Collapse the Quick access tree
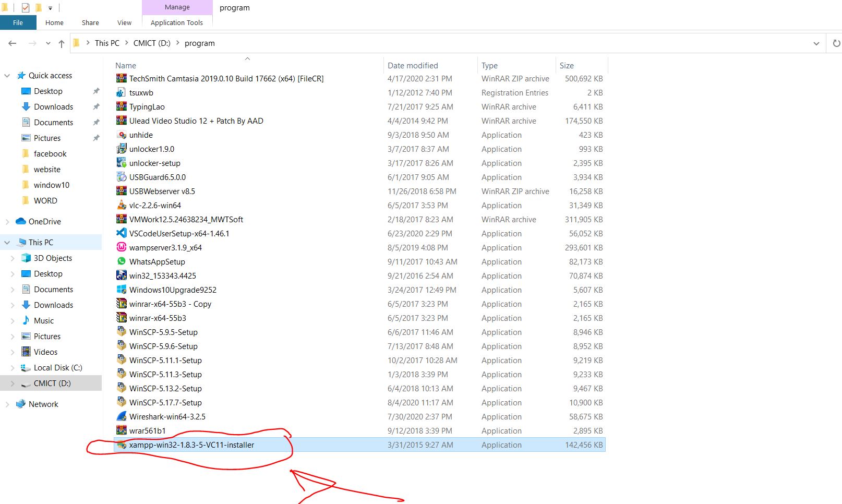 click(7, 76)
